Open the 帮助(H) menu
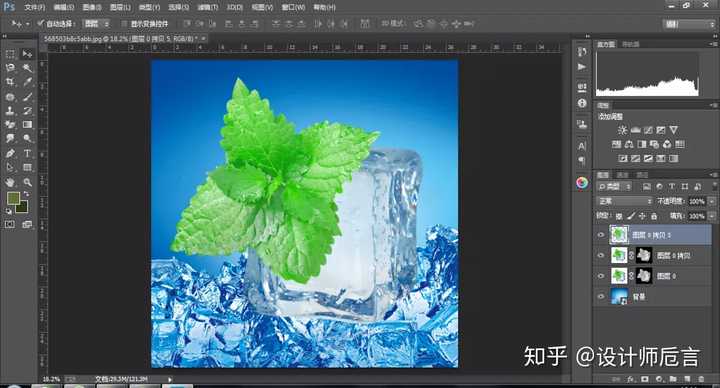 click(324, 7)
